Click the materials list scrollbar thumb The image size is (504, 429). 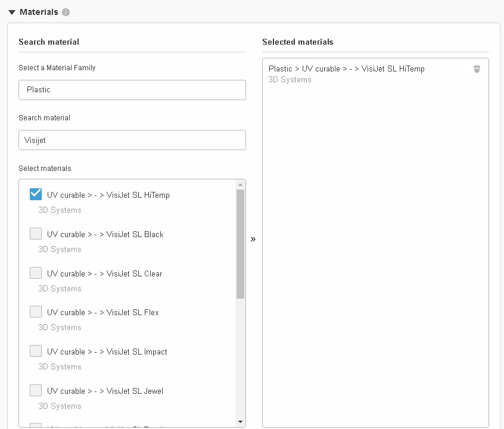pyautogui.click(x=240, y=243)
